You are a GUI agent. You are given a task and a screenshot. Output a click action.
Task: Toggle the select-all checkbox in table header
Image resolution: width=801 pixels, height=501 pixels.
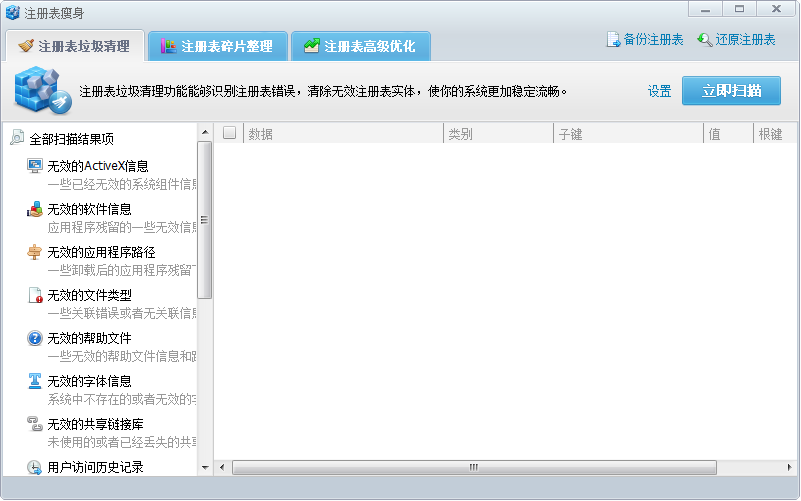click(230, 133)
